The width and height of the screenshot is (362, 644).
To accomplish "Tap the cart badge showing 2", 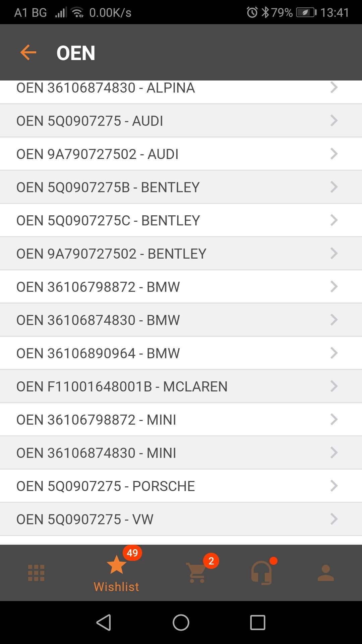I will click(211, 561).
